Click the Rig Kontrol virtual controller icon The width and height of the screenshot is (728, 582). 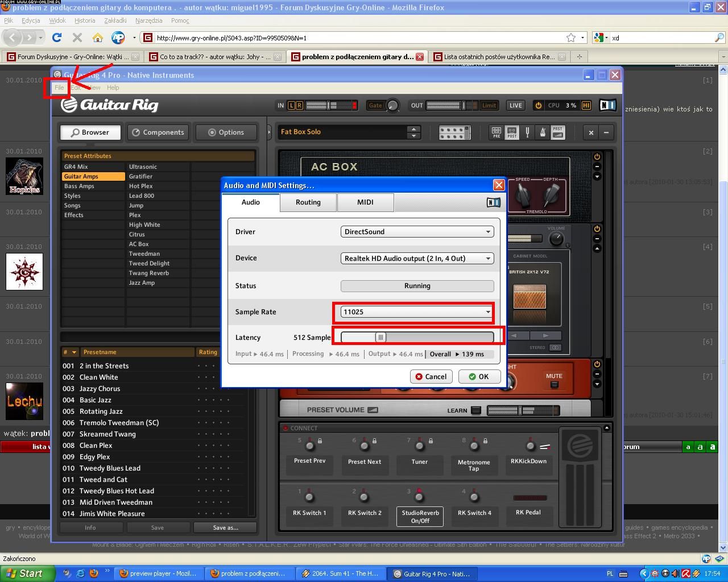tap(454, 132)
